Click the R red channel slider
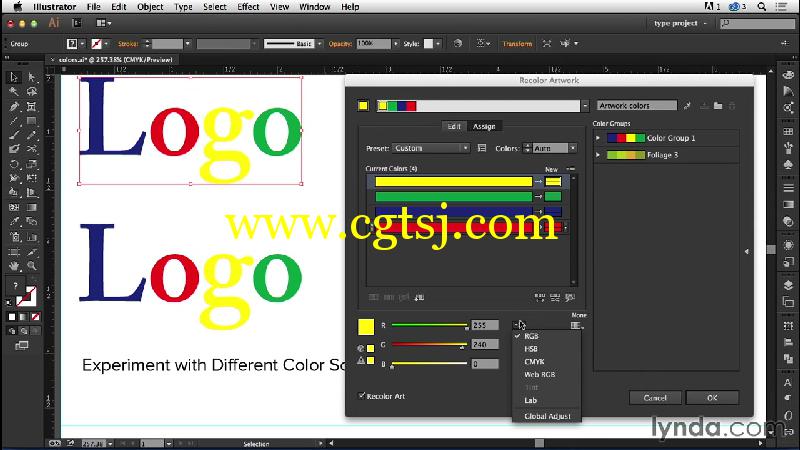This screenshot has width=800, height=450. (429, 325)
